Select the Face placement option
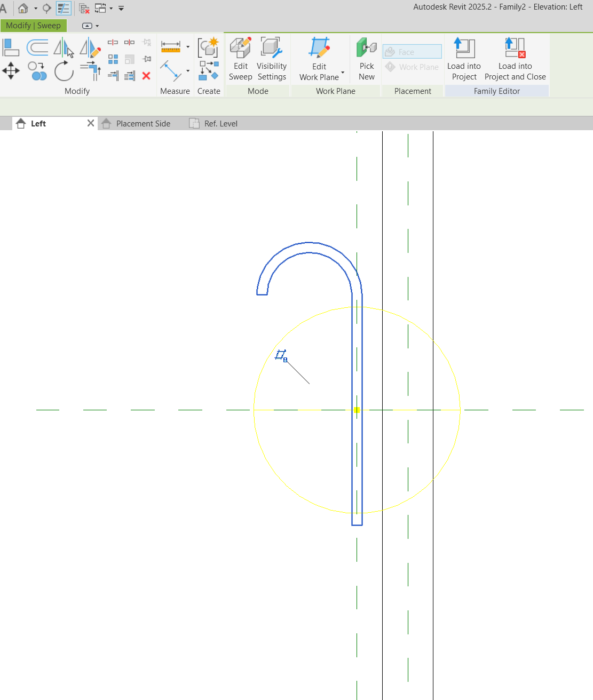The image size is (593, 700). tap(412, 52)
